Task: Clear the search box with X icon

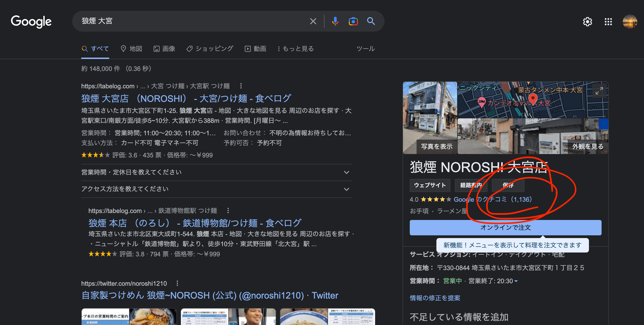Action: tap(313, 21)
